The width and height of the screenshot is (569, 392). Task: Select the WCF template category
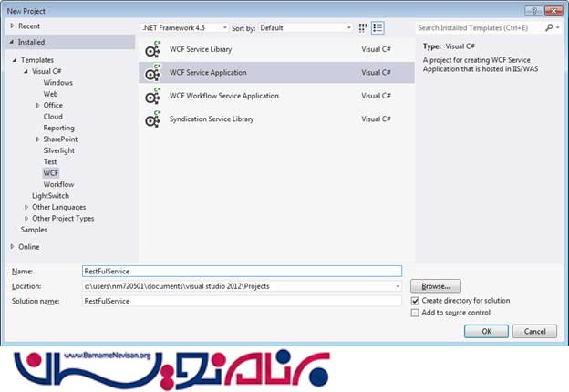pyautogui.click(x=51, y=173)
